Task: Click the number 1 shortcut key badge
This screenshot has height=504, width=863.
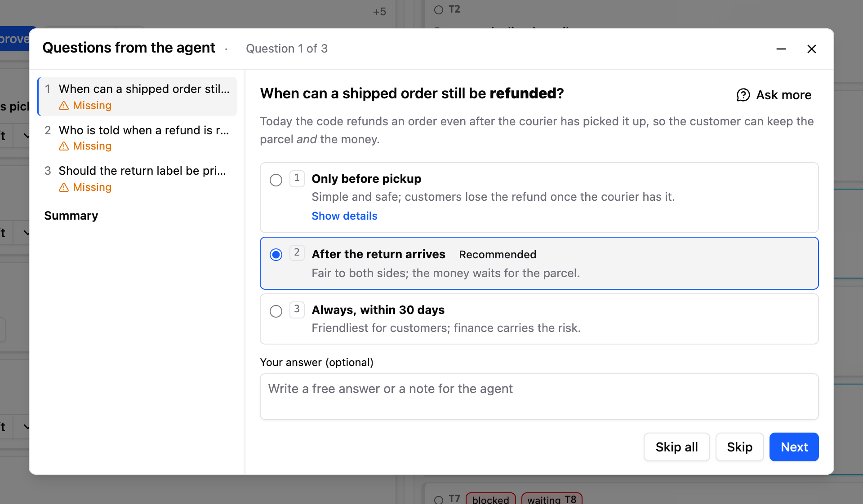Action: [x=297, y=178]
